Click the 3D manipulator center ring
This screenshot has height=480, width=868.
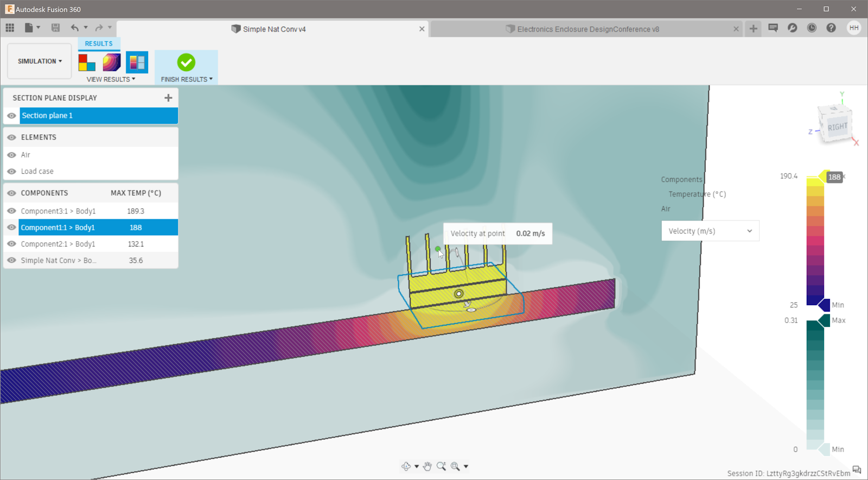click(459, 294)
